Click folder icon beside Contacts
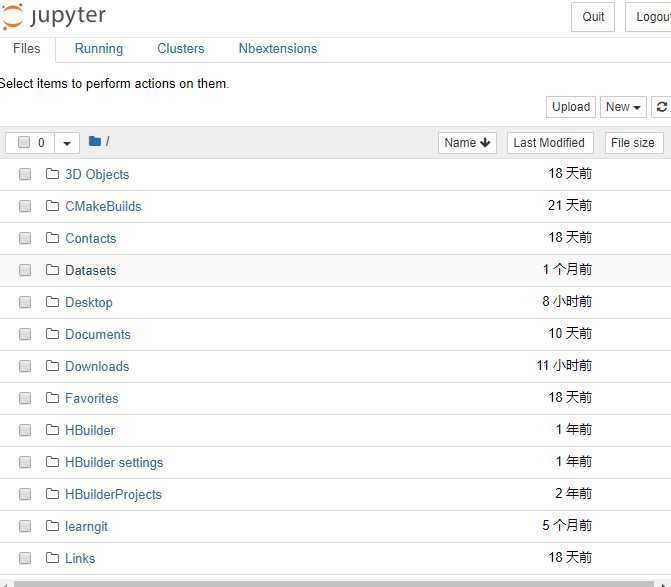Screen dimensions: 671x587 pos(52,238)
